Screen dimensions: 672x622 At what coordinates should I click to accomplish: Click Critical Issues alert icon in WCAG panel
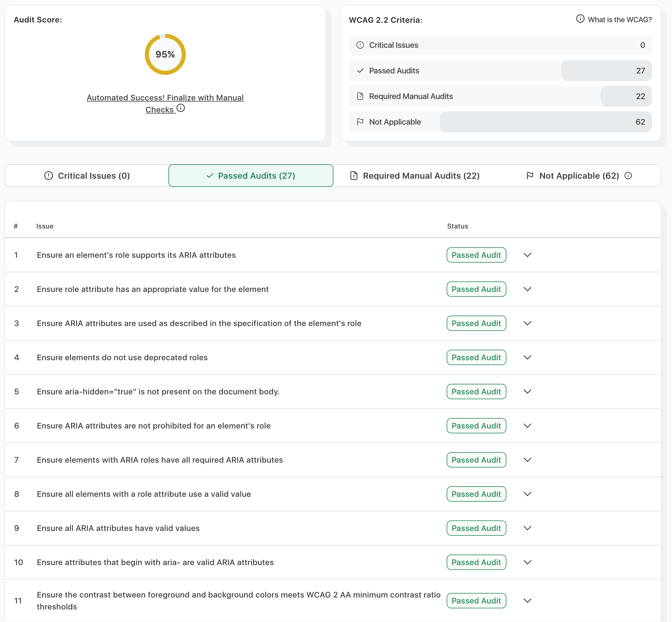360,45
